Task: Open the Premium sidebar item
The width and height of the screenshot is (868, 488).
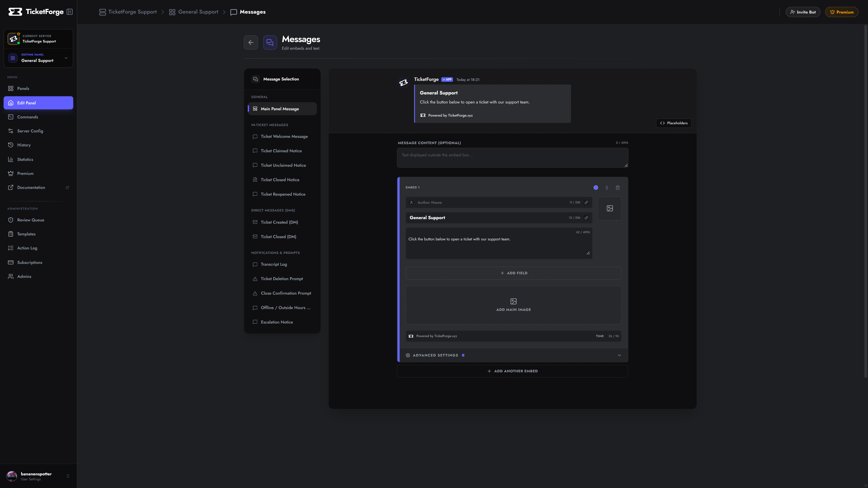Action: [x=38, y=174]
